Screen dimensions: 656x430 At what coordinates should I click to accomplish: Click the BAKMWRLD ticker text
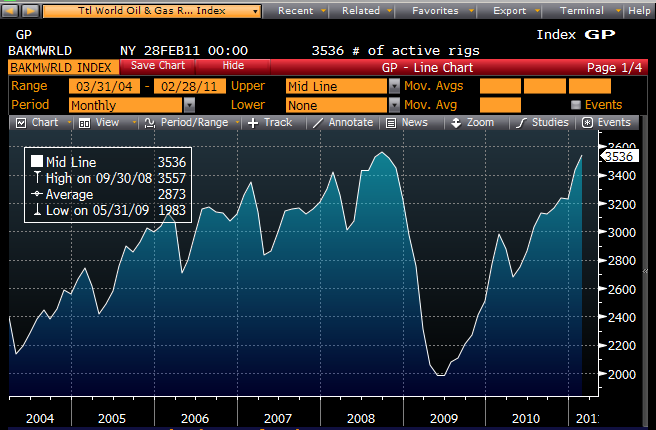(40, 51)
